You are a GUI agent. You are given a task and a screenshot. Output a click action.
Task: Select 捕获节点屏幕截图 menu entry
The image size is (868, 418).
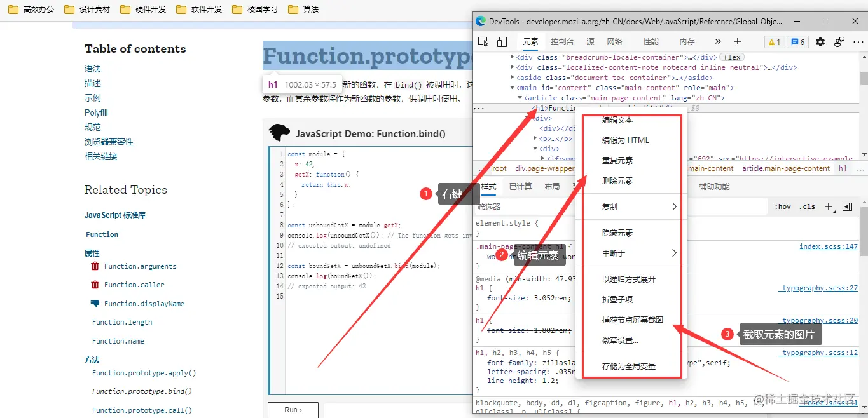(x=631, y=320)
